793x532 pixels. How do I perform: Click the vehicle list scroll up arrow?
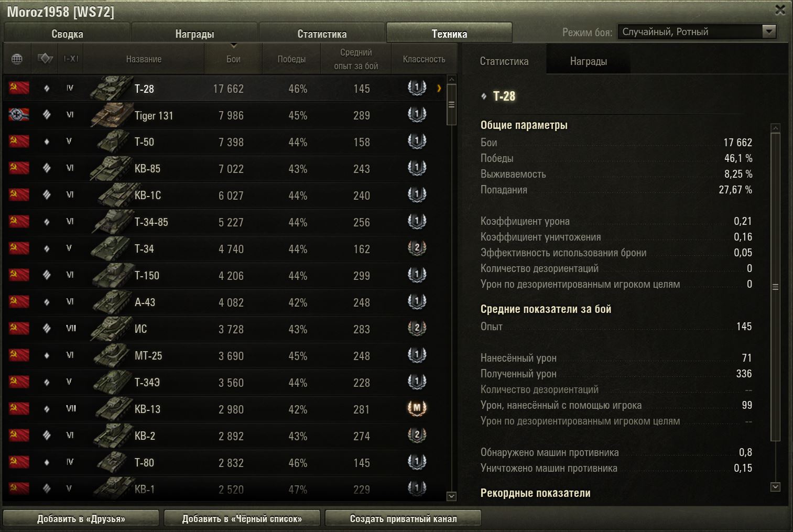(x=451, y=79)
